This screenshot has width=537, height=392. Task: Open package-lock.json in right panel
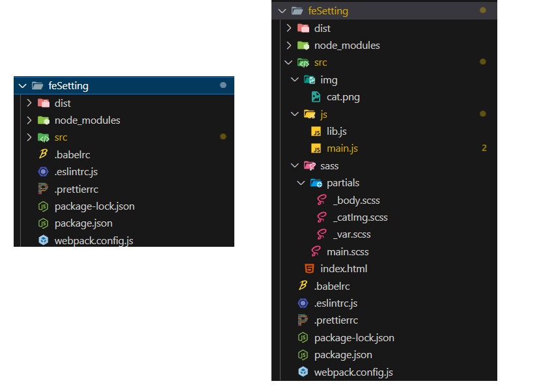click(x=354, y=338)
